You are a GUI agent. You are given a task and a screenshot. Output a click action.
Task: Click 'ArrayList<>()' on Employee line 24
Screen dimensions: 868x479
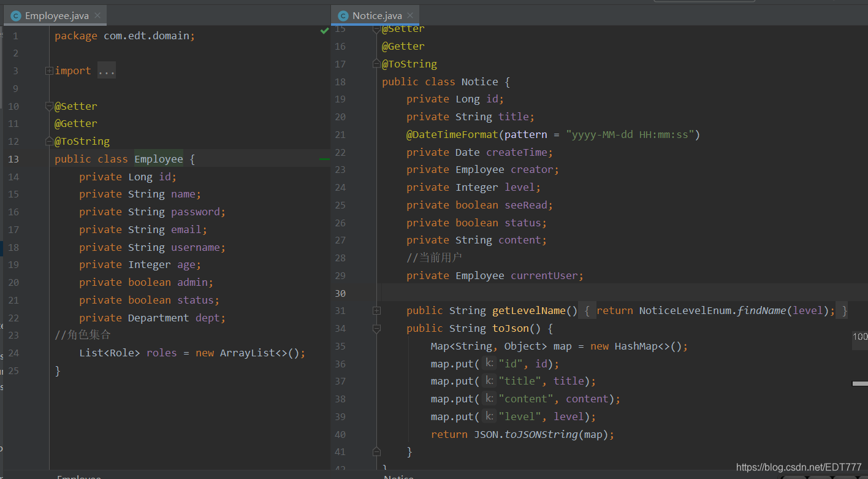[259, 353]
